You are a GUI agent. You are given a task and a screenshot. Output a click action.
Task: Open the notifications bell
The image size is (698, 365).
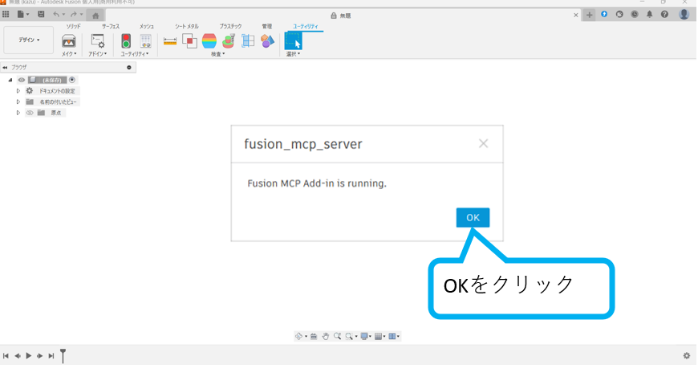649,14
